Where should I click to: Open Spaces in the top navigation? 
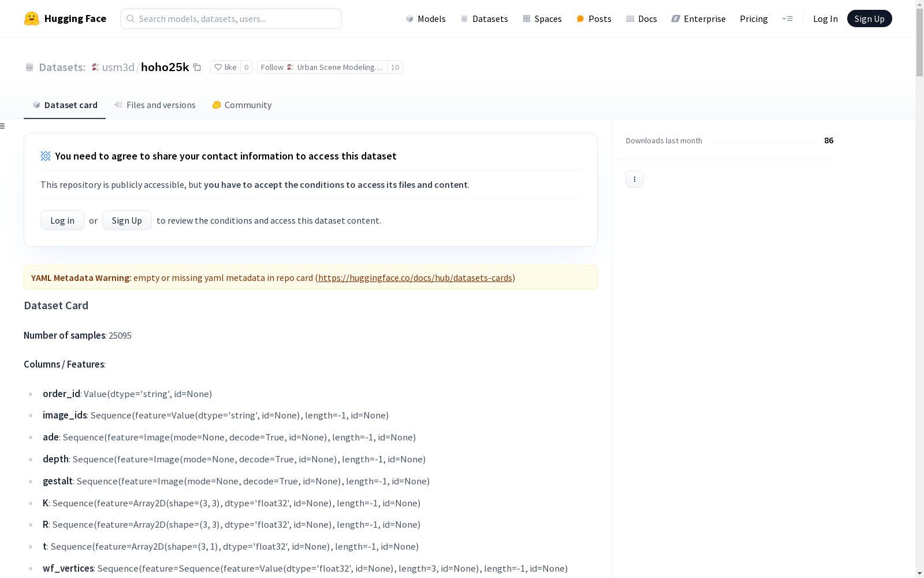[542, 18]
